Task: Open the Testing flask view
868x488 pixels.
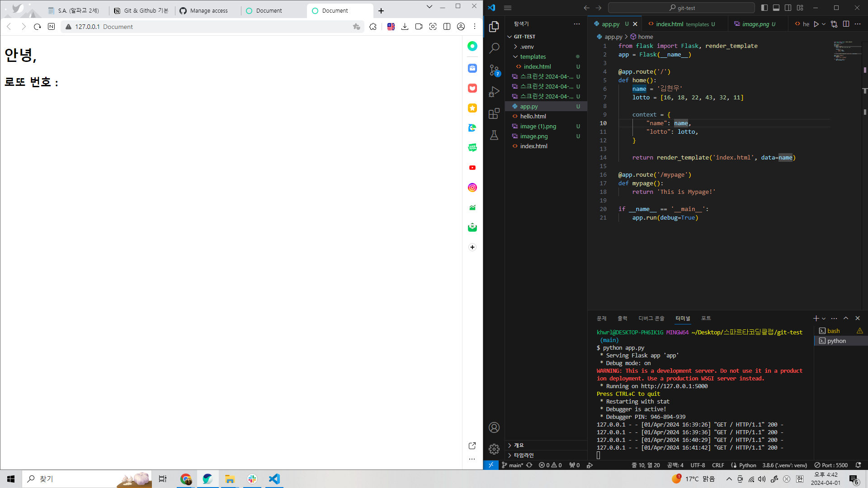Action: click(x=494, y=135)
